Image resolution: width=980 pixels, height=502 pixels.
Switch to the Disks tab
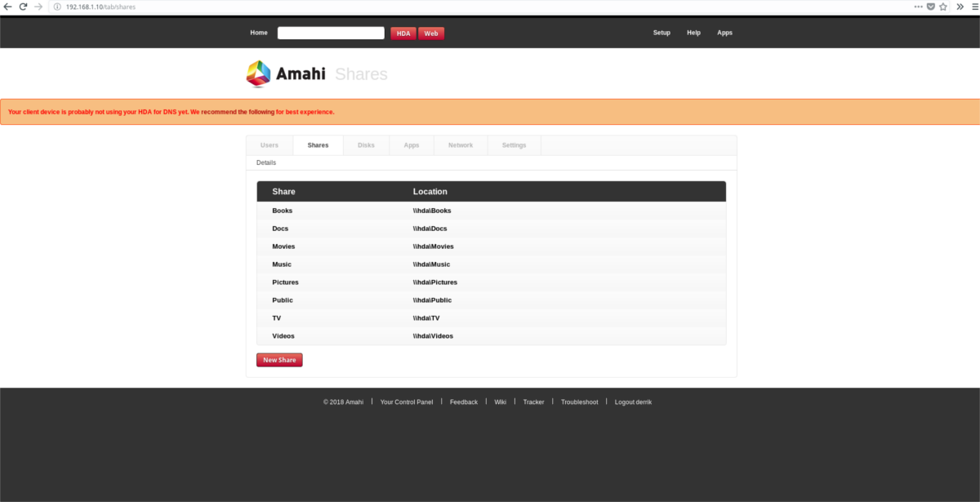366,145
